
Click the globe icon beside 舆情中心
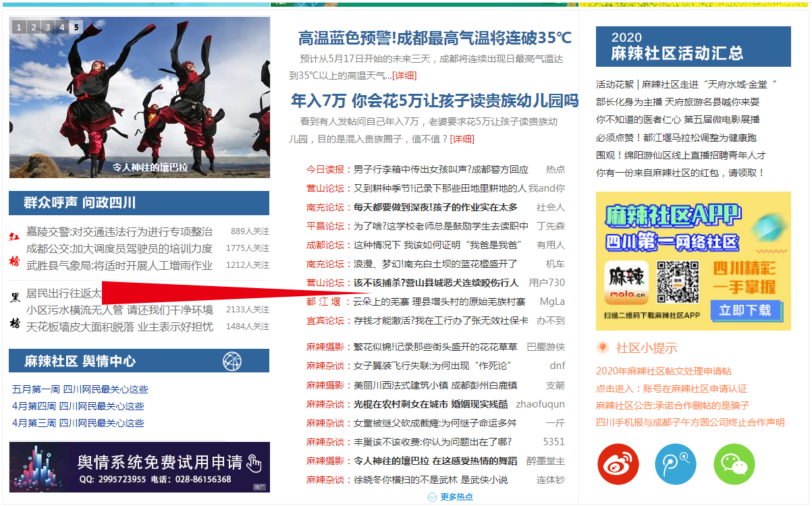coord(232,361)
